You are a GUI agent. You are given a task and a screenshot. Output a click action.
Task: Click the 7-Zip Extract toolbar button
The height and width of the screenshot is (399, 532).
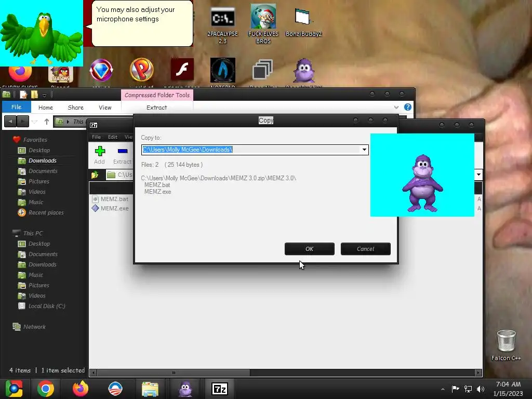pyautogui.click(x=122, y=155)
